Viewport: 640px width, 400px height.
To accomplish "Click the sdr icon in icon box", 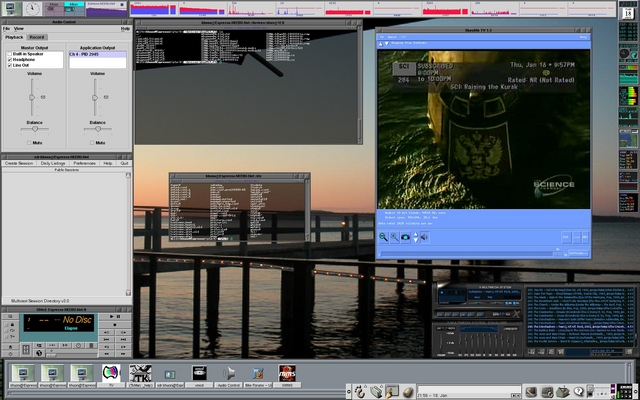I will [170, 374].
